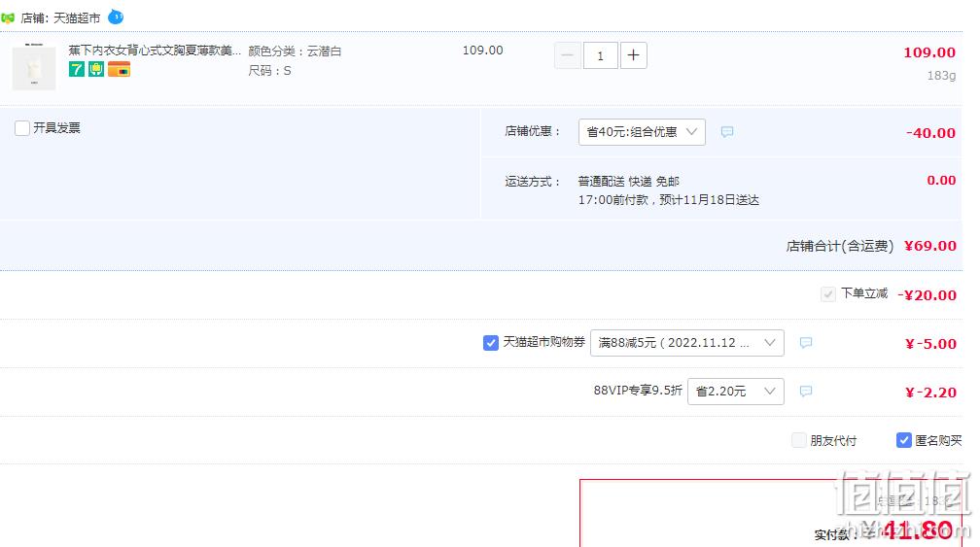This screenshot has height=547, width=980.
Task: Click comment icon next to store discount
Action: pyautogui.click(x=727, y=132)
